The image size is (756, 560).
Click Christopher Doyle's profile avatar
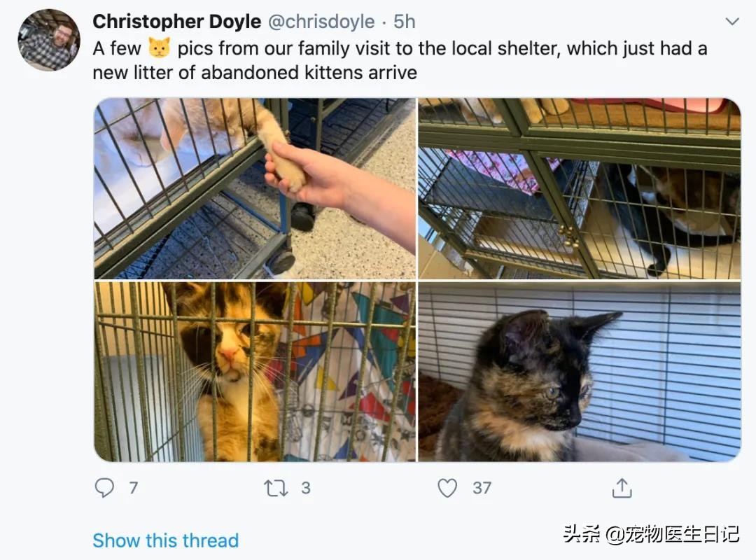[x=49, y=40]
